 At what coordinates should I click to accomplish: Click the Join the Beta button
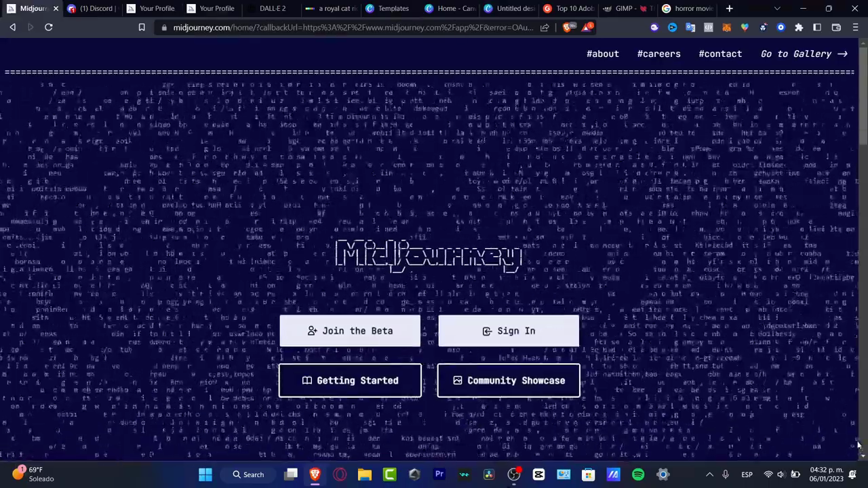click(x=350, y=331)
